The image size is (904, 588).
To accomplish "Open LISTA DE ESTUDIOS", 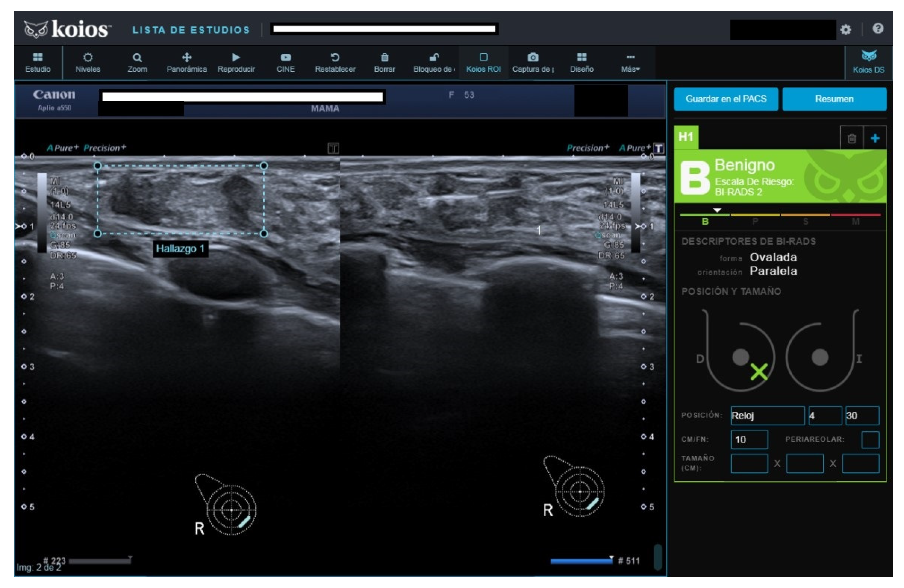I will point(191,30).
